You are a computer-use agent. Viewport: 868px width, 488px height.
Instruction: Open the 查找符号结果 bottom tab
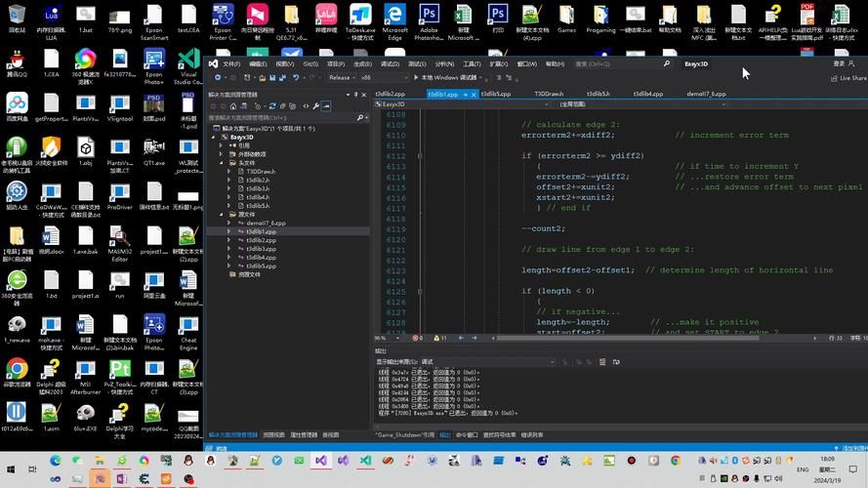pyautogui.click(x=499, y=435)
